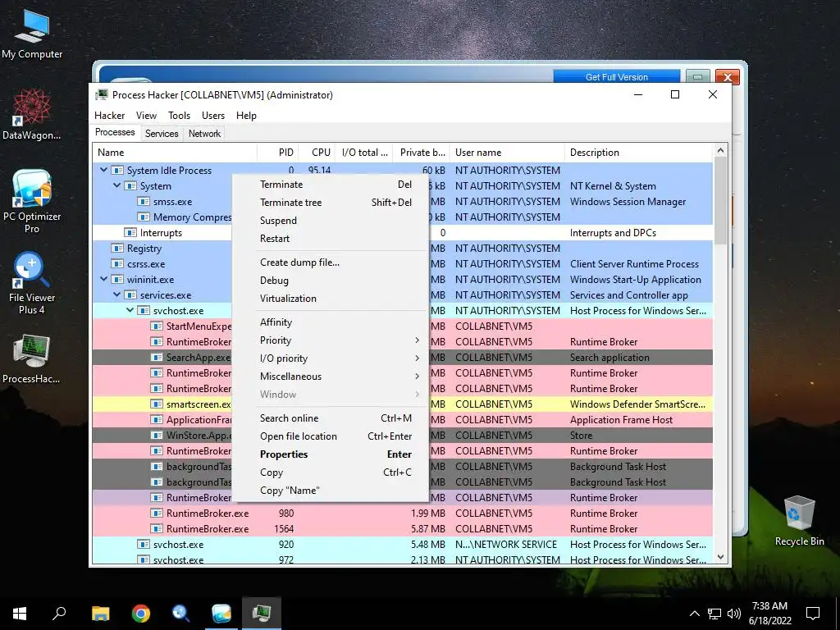The width and height of the screenshot is (840, 630).
Task: Sort by the User name column header
Action: point(507,153)
